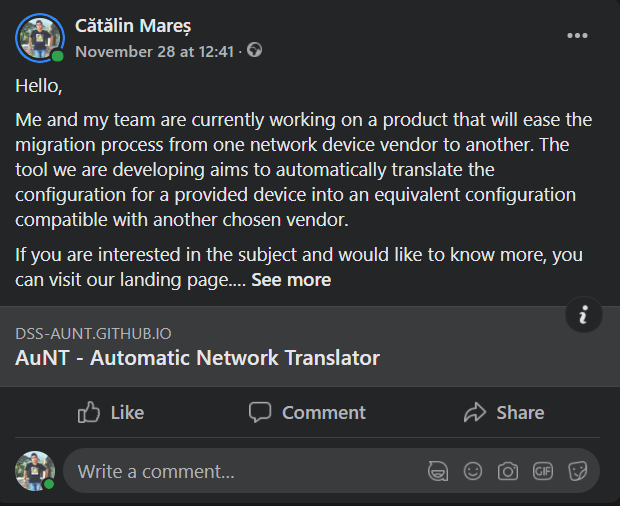Screen dimensions: 620x506
Task: Attach a photo using the camera icon
Action: [508, 471]
